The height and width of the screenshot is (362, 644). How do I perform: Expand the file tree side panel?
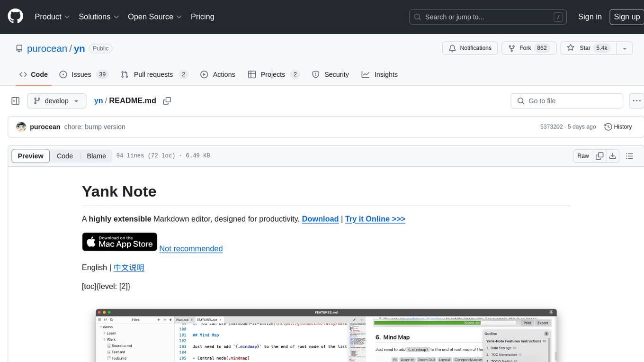coord(16,101)
